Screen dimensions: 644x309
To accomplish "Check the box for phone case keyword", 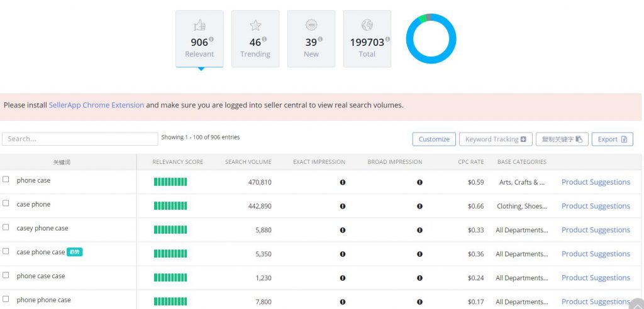I will point(6,180).
